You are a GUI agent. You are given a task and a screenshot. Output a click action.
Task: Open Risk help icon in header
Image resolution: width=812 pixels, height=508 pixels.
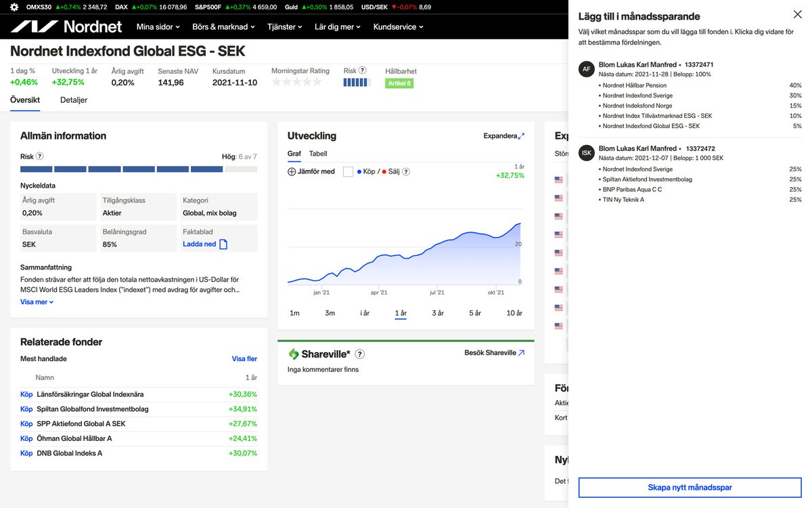(x=363, y=70)
